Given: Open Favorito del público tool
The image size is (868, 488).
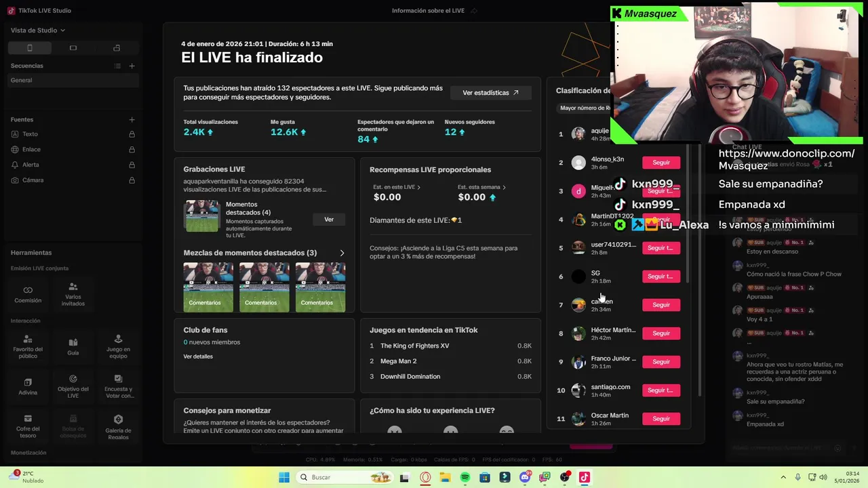Looking at the screenshot, I should tap(28, 347).
